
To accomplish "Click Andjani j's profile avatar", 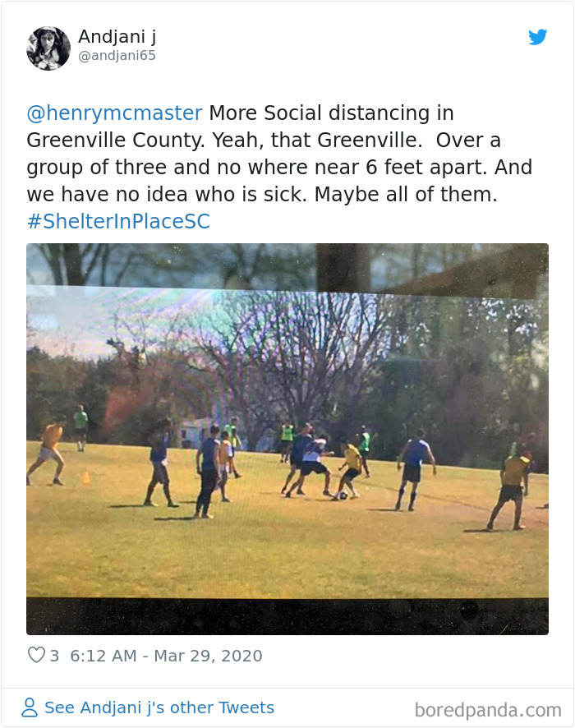I will (48, 47).
